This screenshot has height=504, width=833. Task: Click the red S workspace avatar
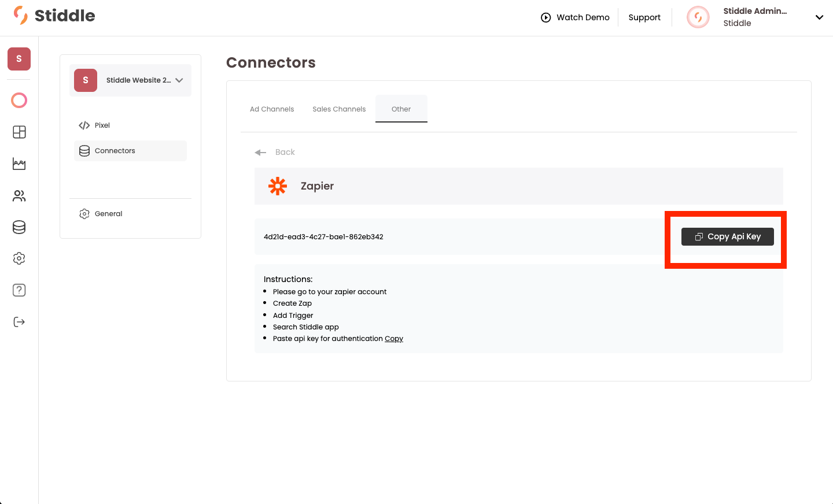click(19, 59)
